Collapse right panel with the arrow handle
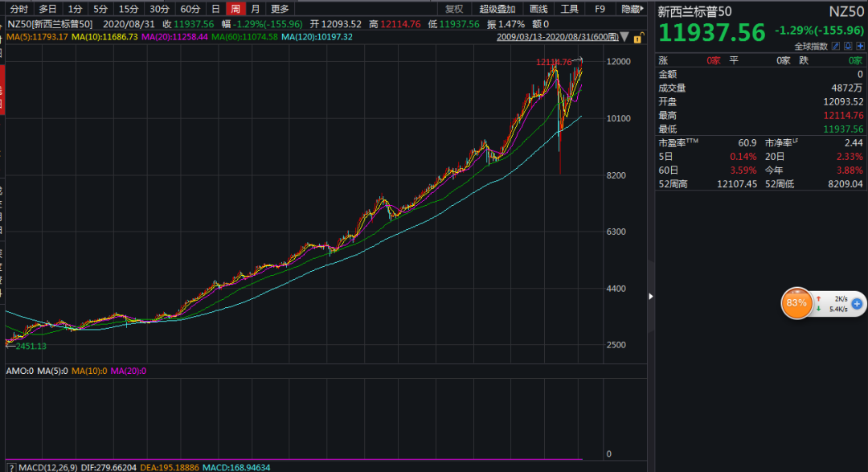 tap(651, 296)
